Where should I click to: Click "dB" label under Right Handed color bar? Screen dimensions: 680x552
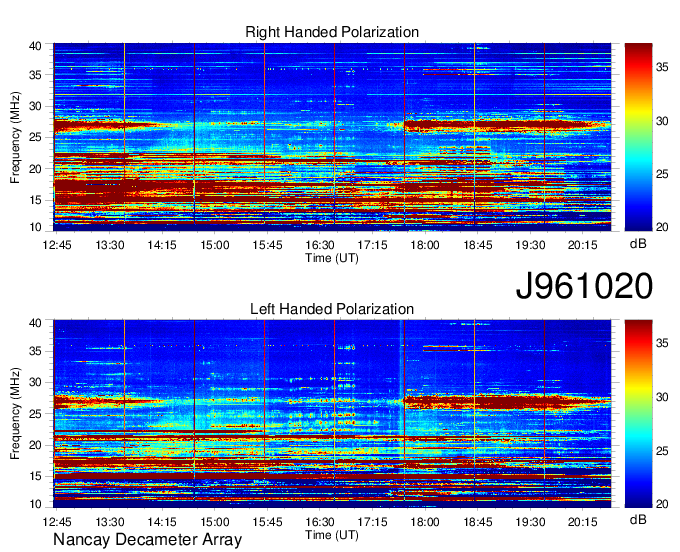click(638, 244)
